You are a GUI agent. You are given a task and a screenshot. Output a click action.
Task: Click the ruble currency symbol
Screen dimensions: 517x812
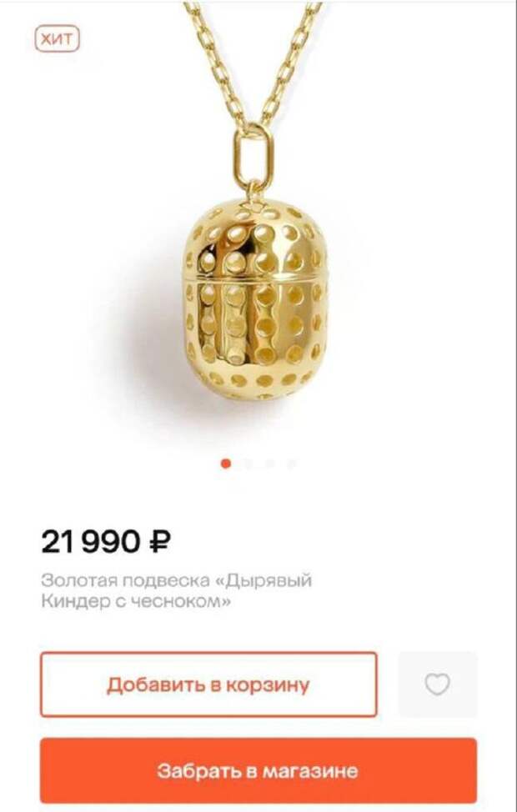click(160, 542)
